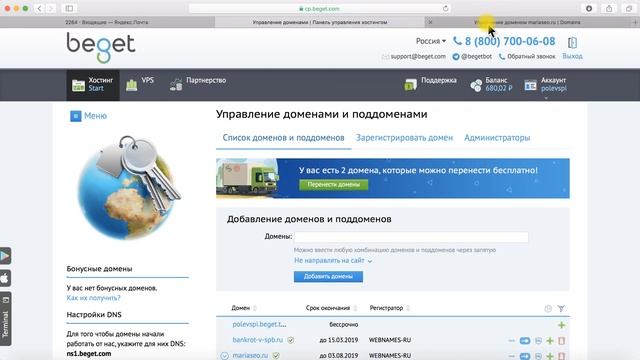Screen dimensions: 640x360
Task: Click the beget logo
Action: click(101, 47)
